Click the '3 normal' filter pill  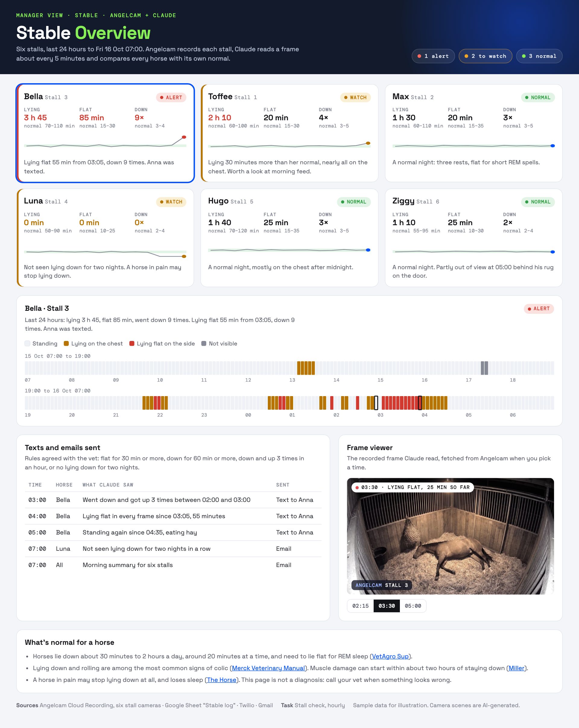(x=539, y=56)
